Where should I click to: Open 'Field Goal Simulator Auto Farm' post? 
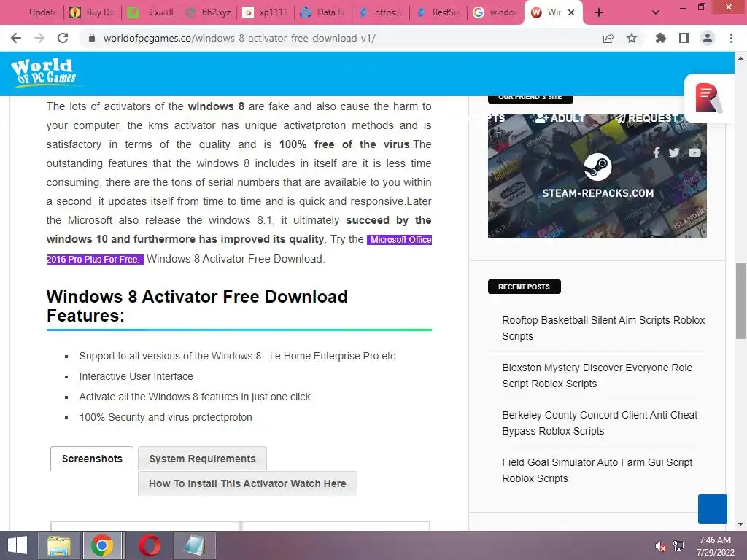pyautogui.click(x=597, y=470)
